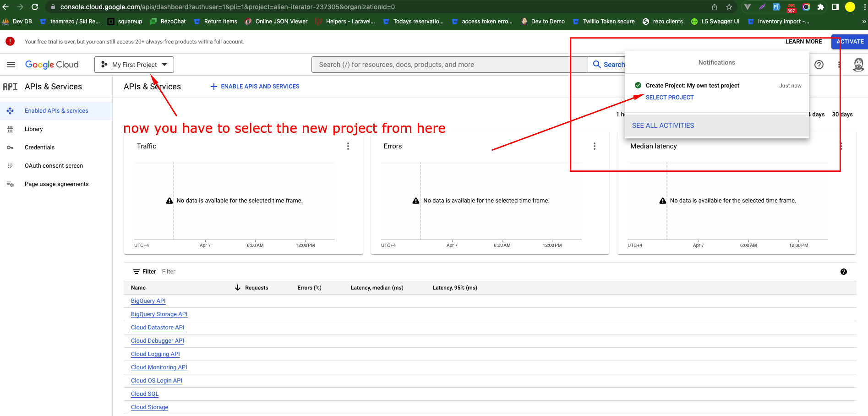868x416 pixels.
Task: Open Page usage agreements in sidebar
Action: pyautogui.click(x=56, y=184)
